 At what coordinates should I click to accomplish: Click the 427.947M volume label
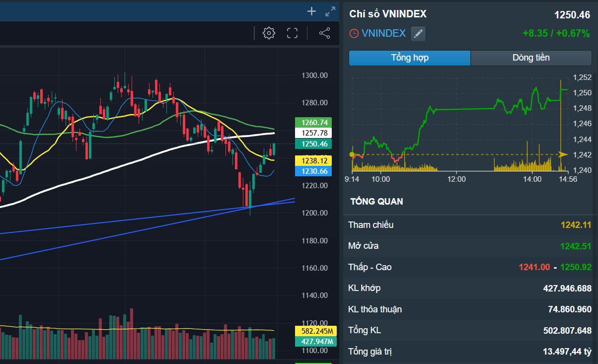tap(316, 342)
